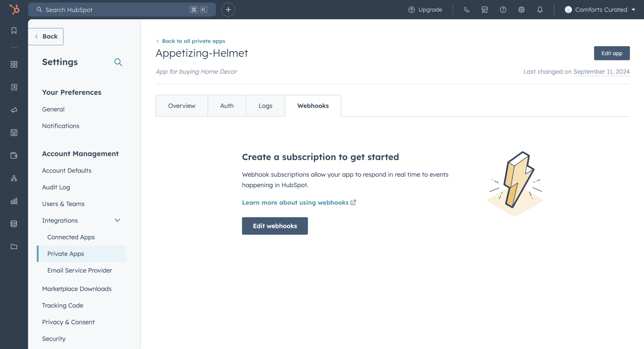Click the Back button in settings sidebar
Viewport: 644px width, 349px height.
(x=46, y=37)
